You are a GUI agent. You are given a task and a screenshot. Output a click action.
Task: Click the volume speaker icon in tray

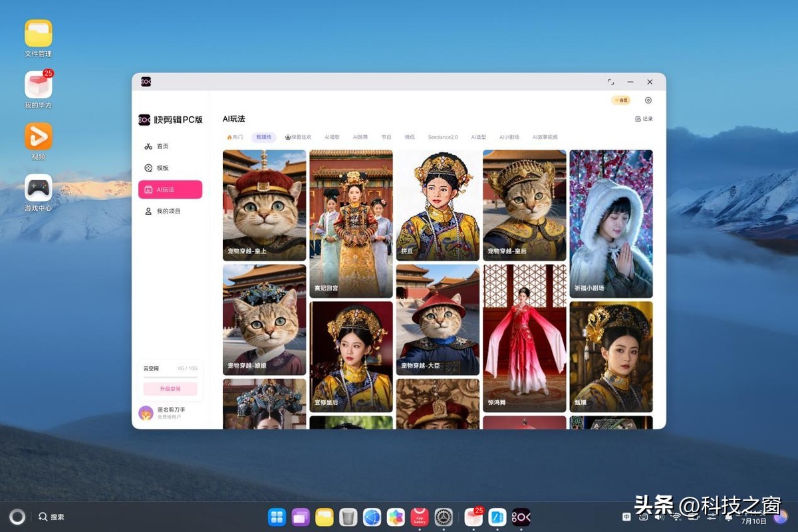pyautogui.click(x=660, y=517)
